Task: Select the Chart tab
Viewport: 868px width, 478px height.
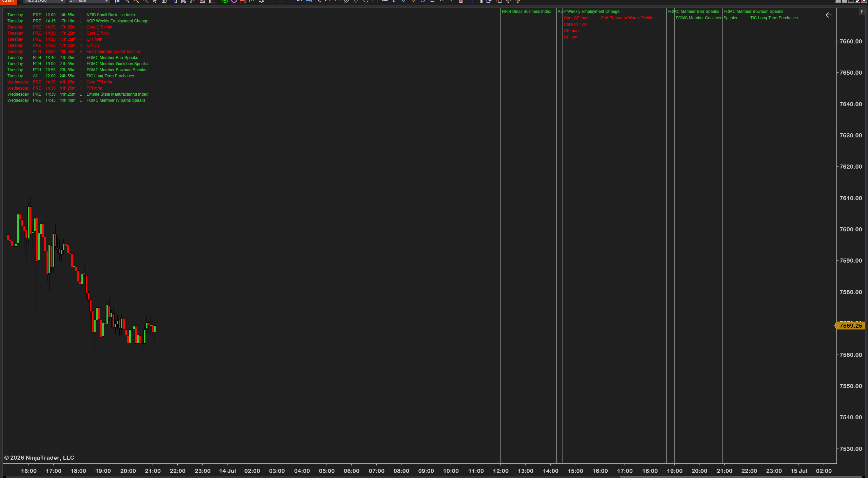Action: point(8,2)
